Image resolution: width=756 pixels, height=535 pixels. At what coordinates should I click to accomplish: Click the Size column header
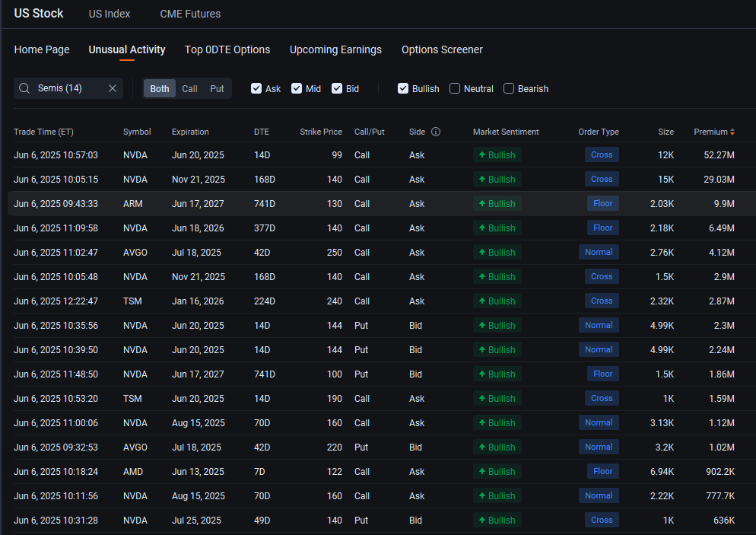pyautogui.click(x=665, y=132)
